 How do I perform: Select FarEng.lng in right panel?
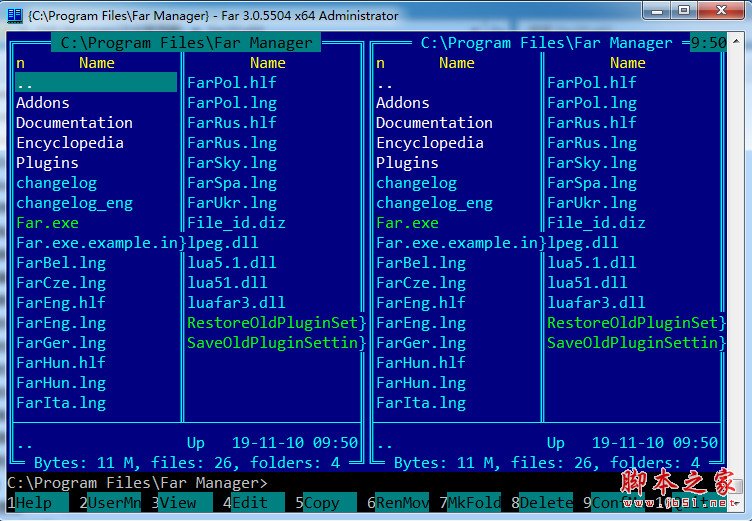coord(421,323)
